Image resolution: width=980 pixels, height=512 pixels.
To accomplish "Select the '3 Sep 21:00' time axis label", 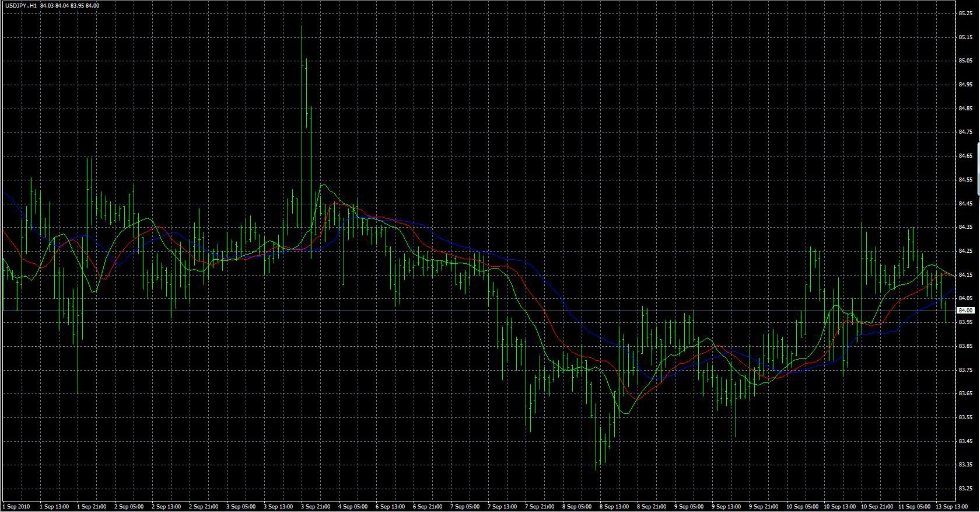I will (x=316, y=506).
